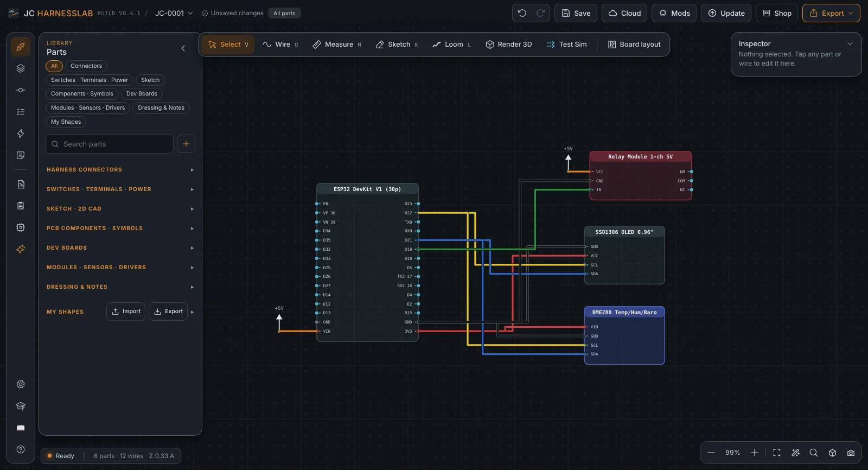Click zoom out minus icon
Screen dimensions: 868x470
pos(711,453)
